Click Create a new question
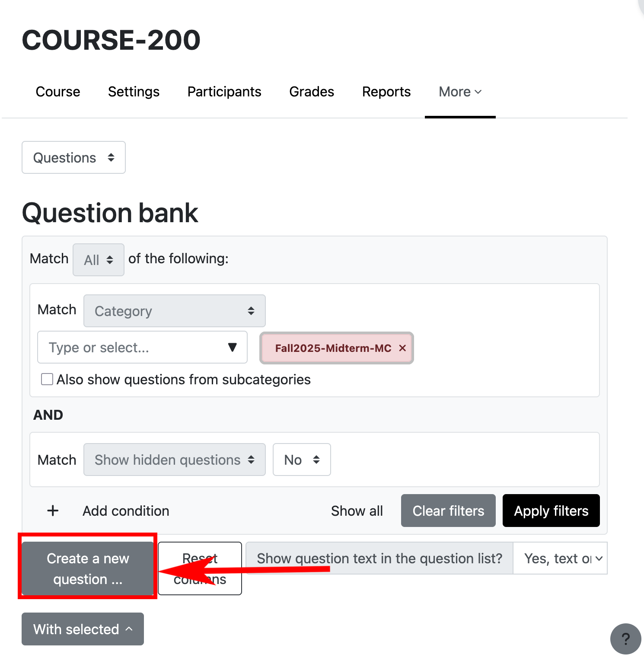This screenshot has height=664, width=644. pos(87,568)
